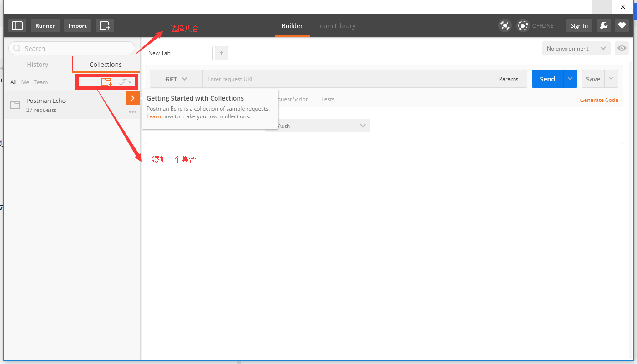Open the Postman Echo three-dots menu
637x364 pixels.
133,112
